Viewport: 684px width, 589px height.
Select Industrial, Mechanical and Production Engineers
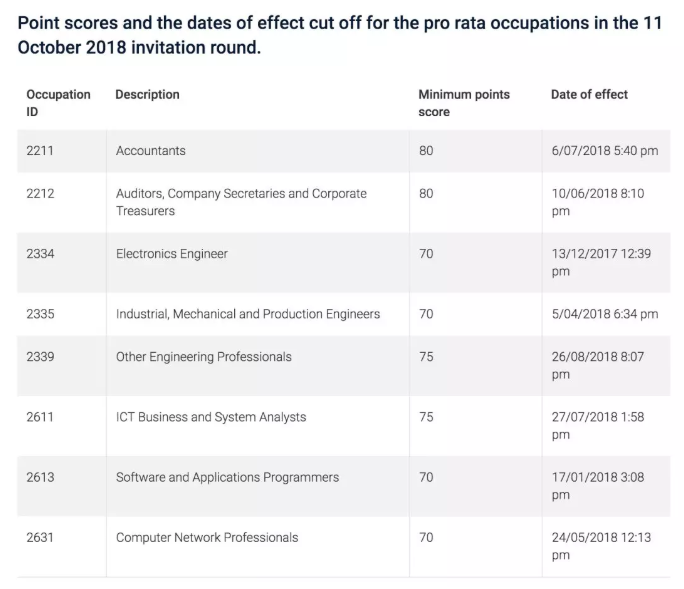click(x=248, y=314)
